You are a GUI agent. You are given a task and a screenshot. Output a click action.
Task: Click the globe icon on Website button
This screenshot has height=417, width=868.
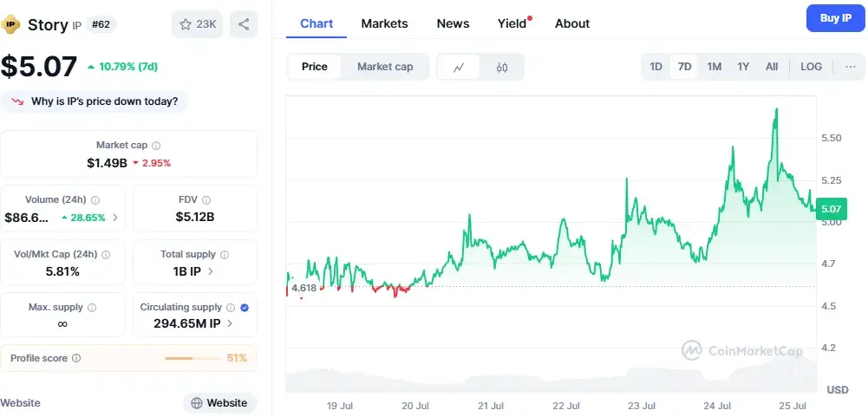coord(197,403)
